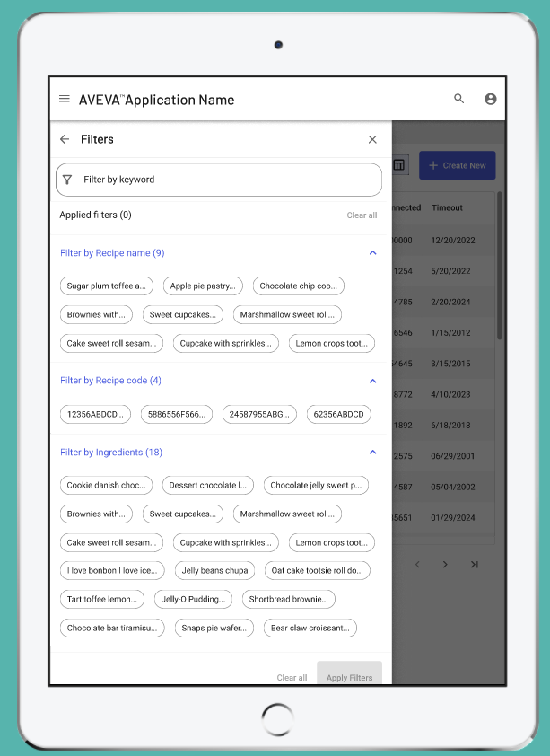Select Snaps pie wafer... chip
This screenshot has width=550, height=756.
tap(214, 628)
